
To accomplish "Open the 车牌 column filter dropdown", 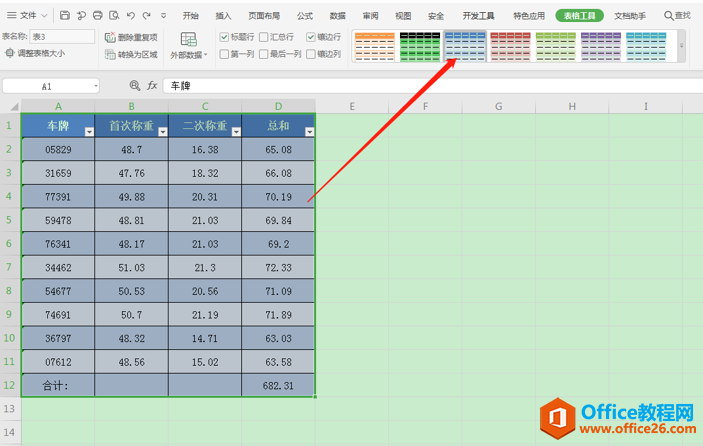I will [89, 131].
